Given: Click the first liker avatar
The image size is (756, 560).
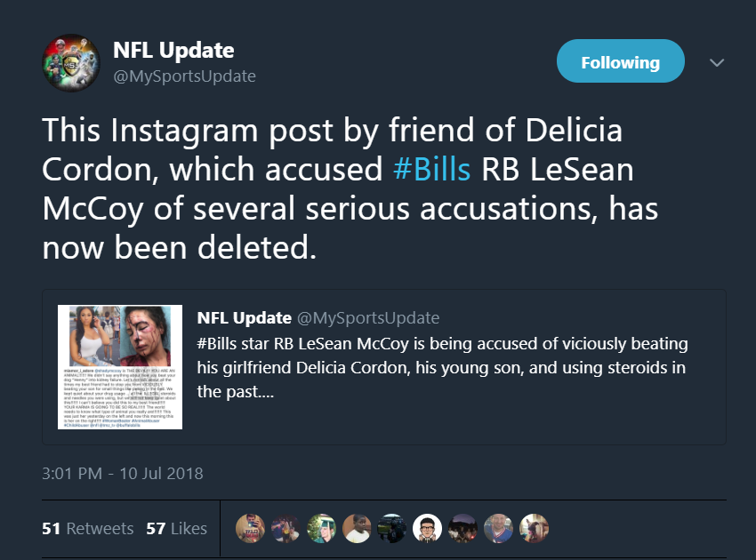Looking at the screenshot, I should (x=250, y=528).
